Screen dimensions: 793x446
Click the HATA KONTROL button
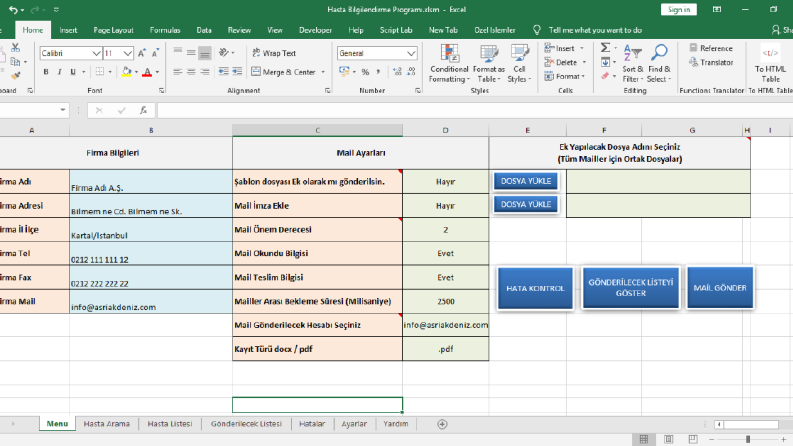pyautogui.click(x=535, y=288)
